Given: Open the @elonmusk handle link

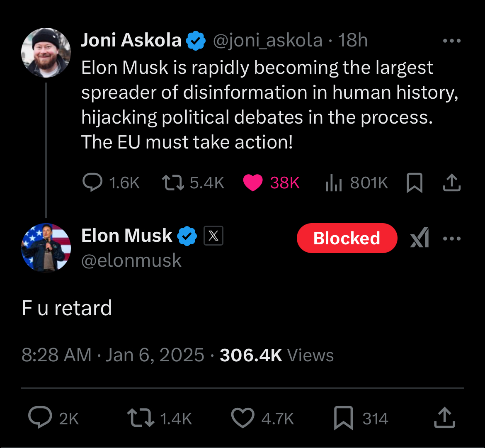Looking at the screenshot, I should [131, 261].
